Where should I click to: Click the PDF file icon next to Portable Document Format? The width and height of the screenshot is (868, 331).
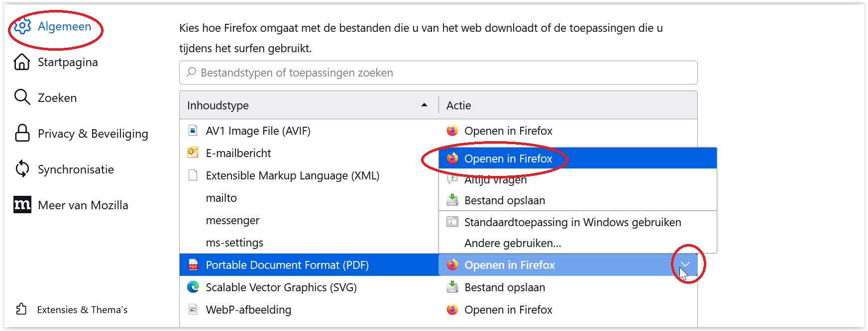tap(193, 265)
